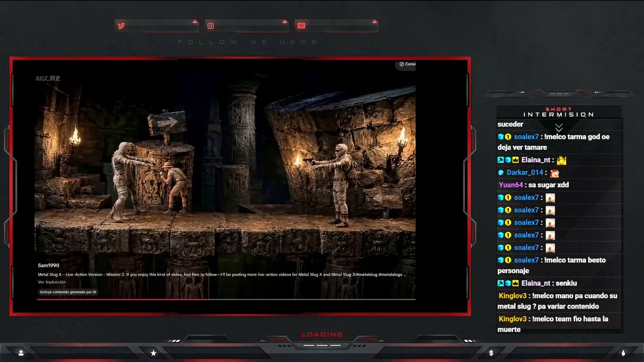Click the 'suceder' chat text
Image resolution: width=644 pixels, height=362 pixels.
[x=510, y=124]
